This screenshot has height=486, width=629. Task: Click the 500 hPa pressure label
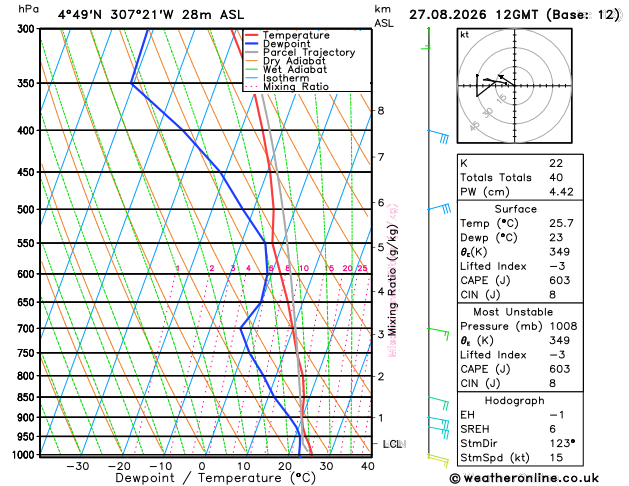pyautogui.click(x=28, y=210)
